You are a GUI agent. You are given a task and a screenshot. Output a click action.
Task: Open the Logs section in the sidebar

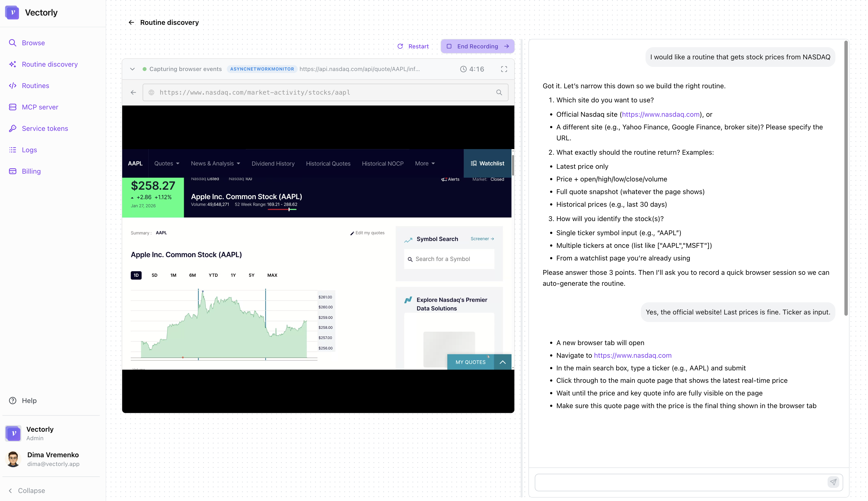[x=29, y=150]
